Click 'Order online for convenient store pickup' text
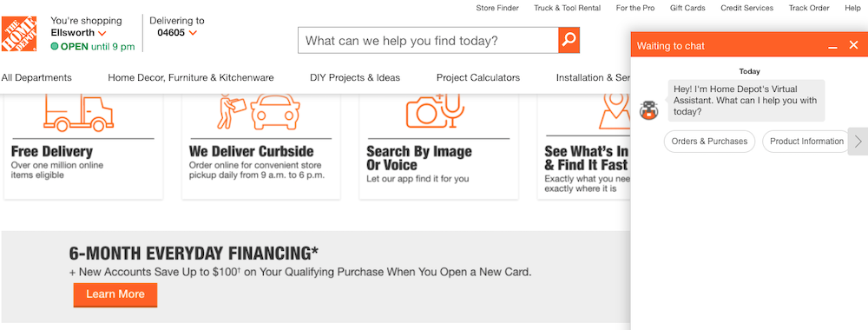868x330 pixels. point(257,170)
